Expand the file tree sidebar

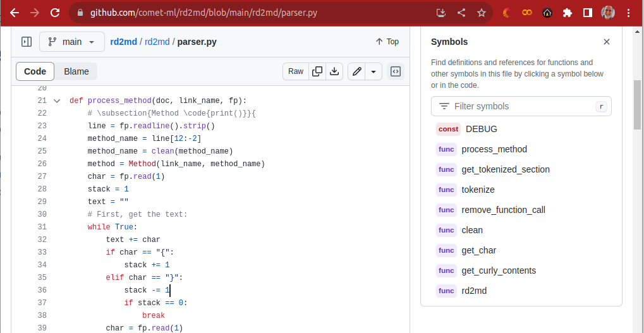[27, 42]
